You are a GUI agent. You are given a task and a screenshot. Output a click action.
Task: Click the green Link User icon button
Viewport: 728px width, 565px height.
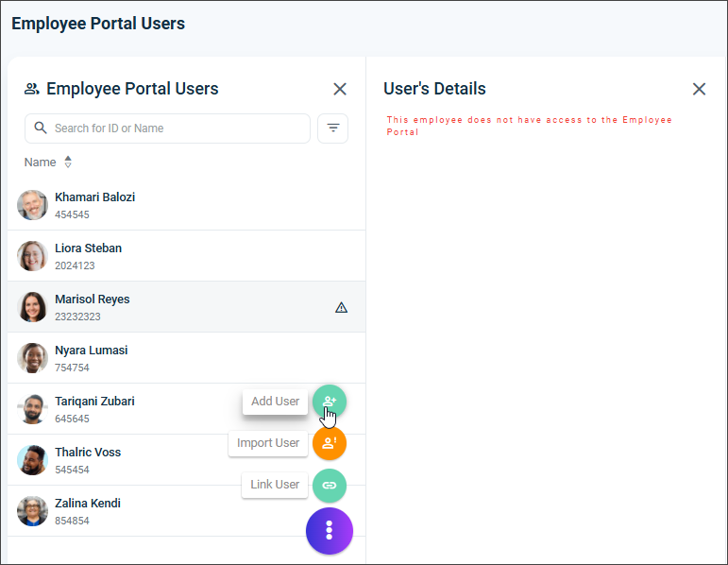click(x=330, y=485)
